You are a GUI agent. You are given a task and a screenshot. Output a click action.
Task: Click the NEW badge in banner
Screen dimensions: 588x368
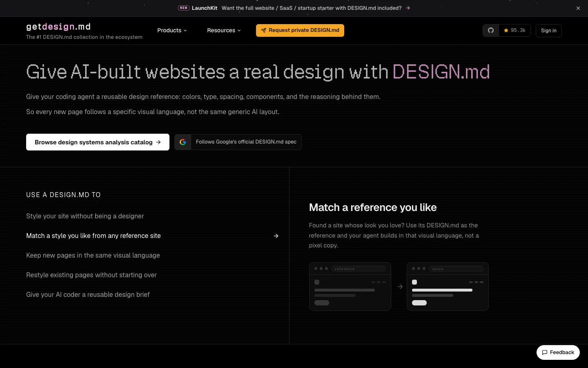(184, 8)
